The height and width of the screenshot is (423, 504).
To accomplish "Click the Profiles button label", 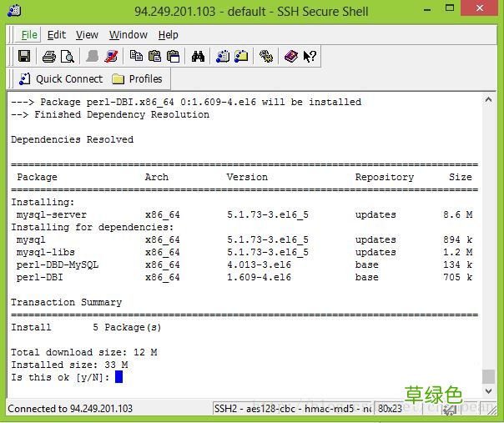I will 145,78.
